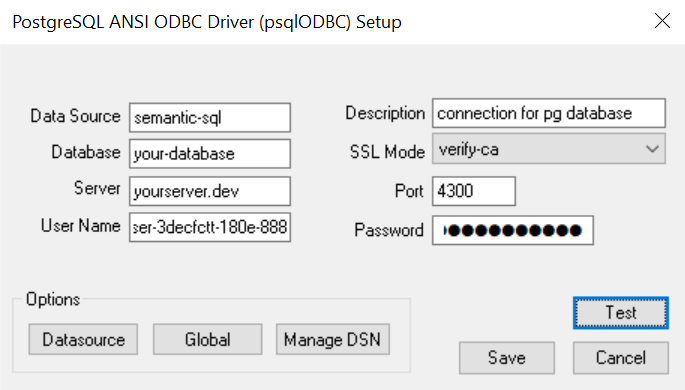
Task: Focus the Description text field
Action: (x=549, y=113)
